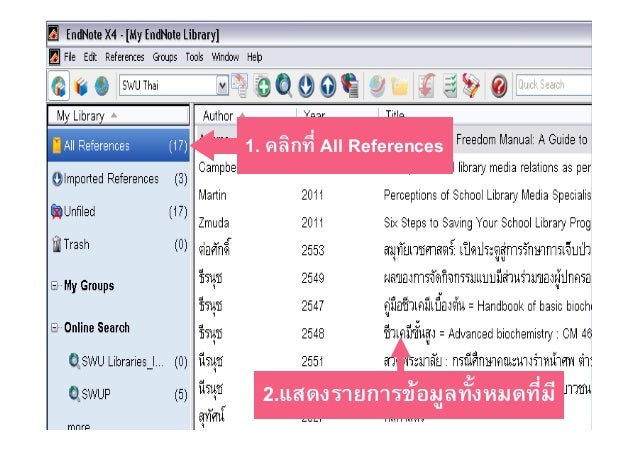638x452 pixels.
Task: Select the All References group
Action: [x=118, y=146]
